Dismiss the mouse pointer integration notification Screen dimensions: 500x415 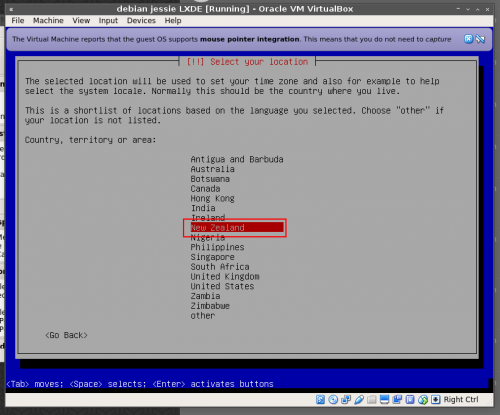(x=468, y=39)
